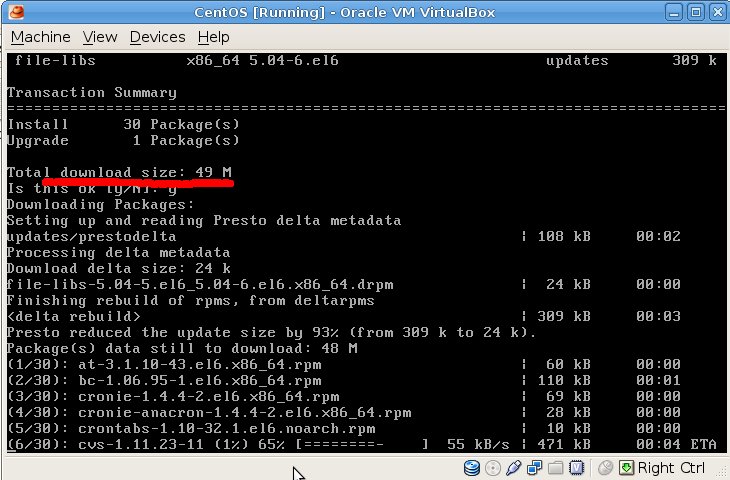Click the 'Presto reduced the update size' line
This screenshot has width=730, height=480.
point(271,332)
